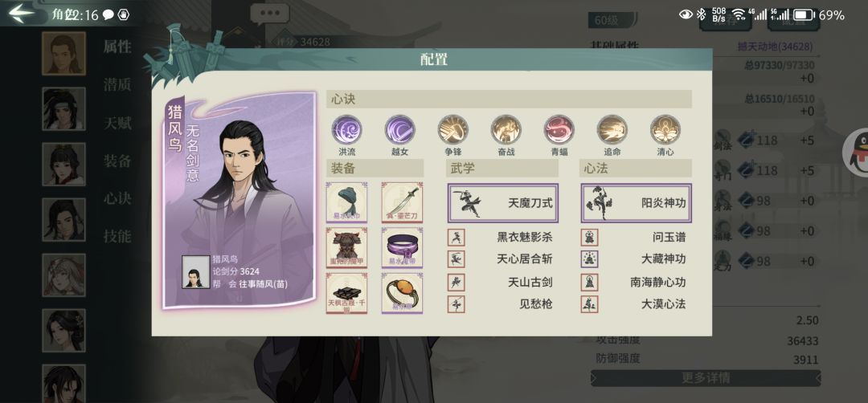Open the 奋战 skill icon
This screenshot has height=403, width=868.
506,130
